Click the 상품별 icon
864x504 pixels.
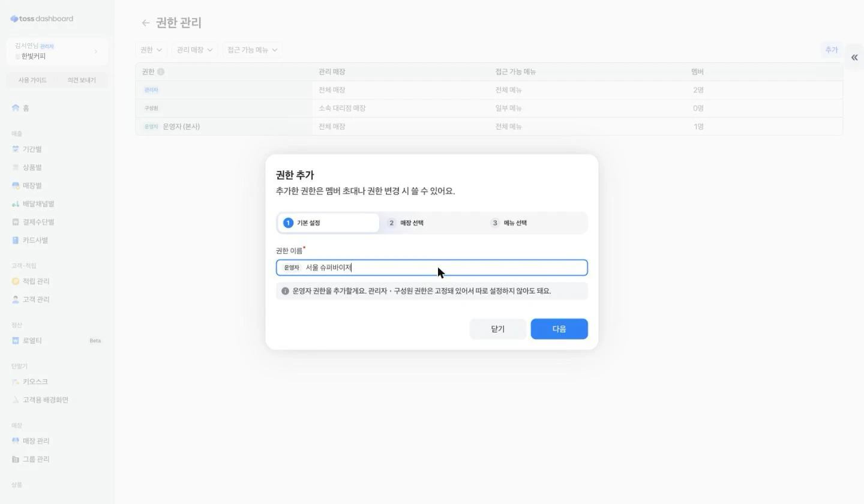tap(16, 167)
